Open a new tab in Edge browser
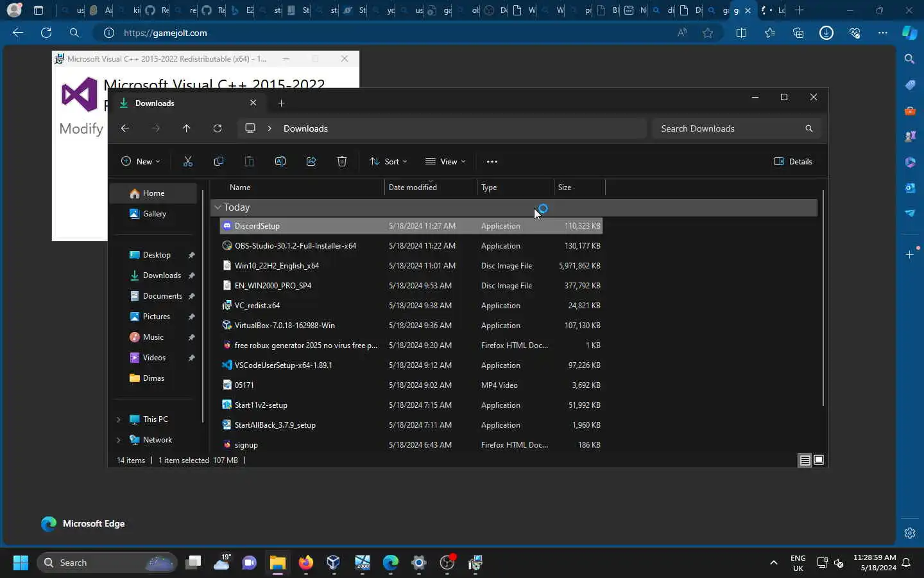The image size is (924, 578). [x=799, y=10]
